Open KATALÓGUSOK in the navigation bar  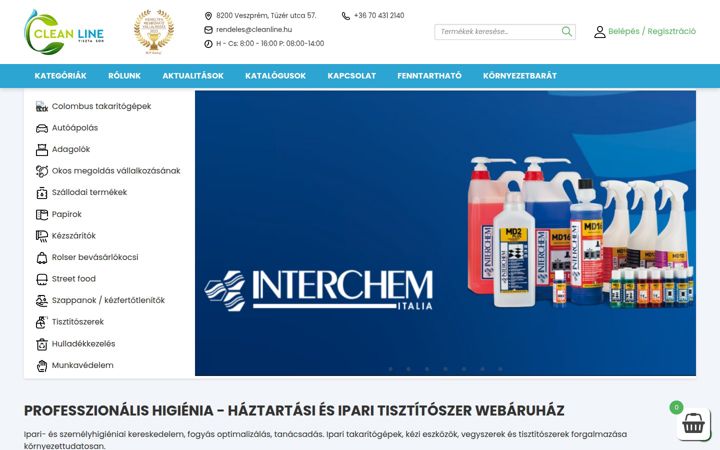tap(276, 76)
